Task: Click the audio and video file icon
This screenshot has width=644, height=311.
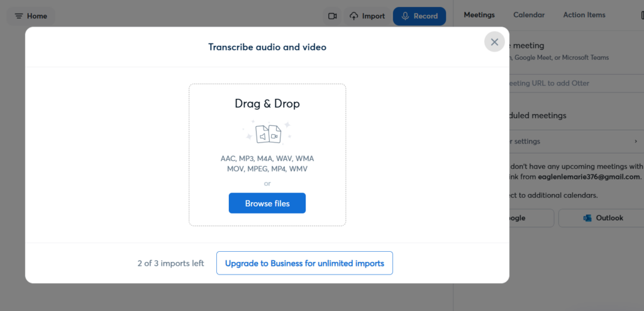Action: (x=268, y=135)
